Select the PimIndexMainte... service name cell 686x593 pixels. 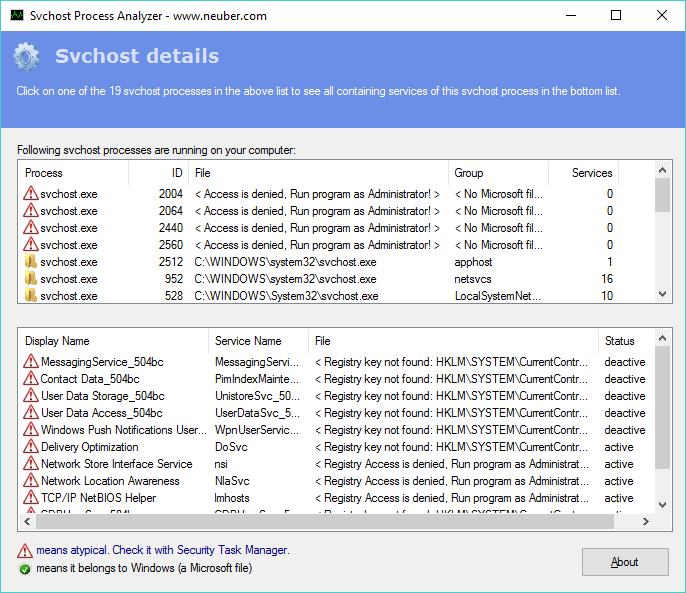(257, 379)
